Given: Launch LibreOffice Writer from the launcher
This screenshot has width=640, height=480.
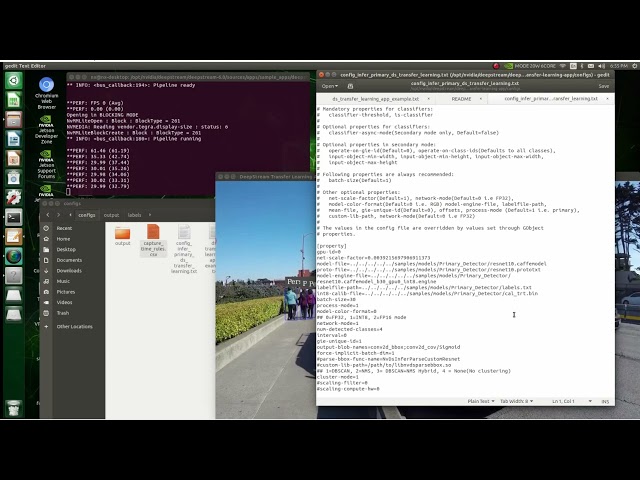Looking at the screenshot, I should tap(13, 139).
